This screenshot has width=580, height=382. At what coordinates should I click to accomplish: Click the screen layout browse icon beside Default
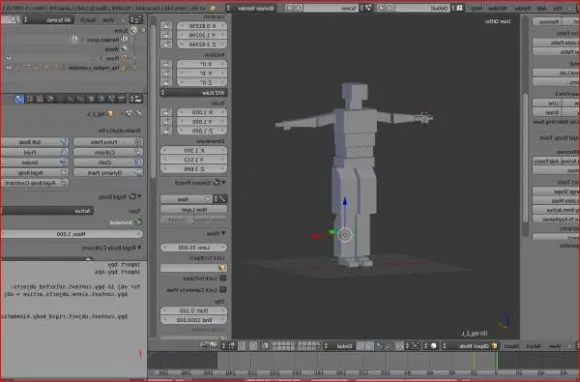point(459,8)
